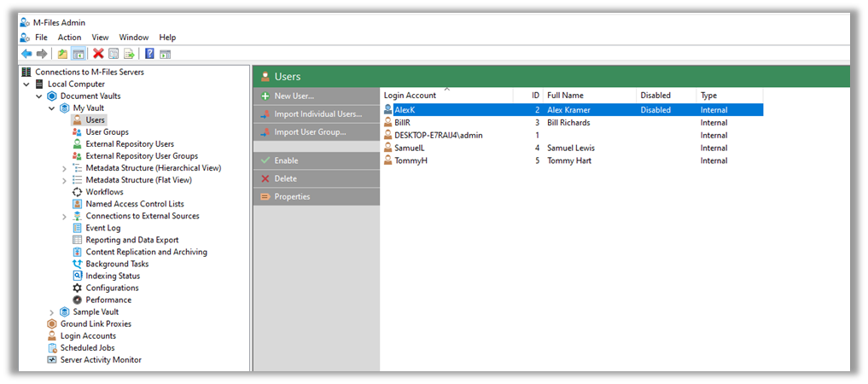Click the red X Delete toolbar icon
868x384 pixels.
coord(98,54)
